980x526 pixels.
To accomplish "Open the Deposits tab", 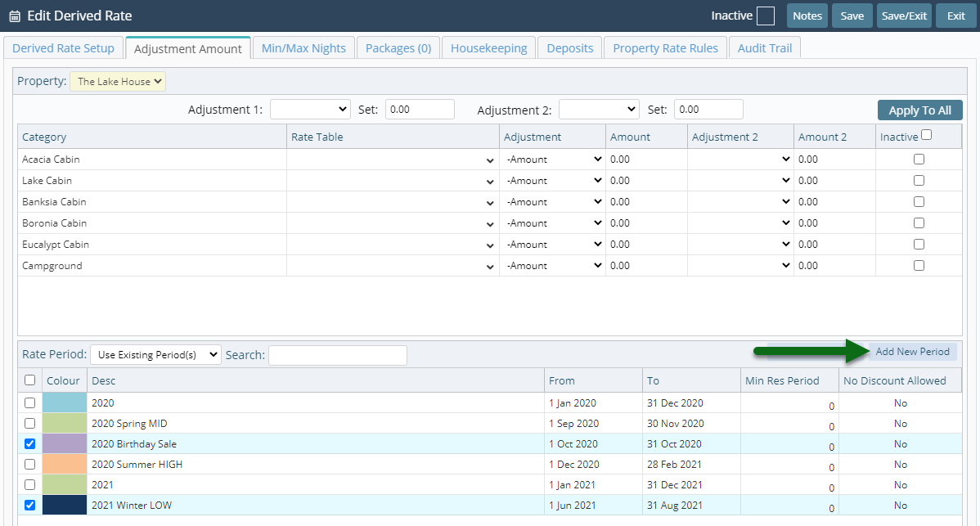I will [570, 48].
